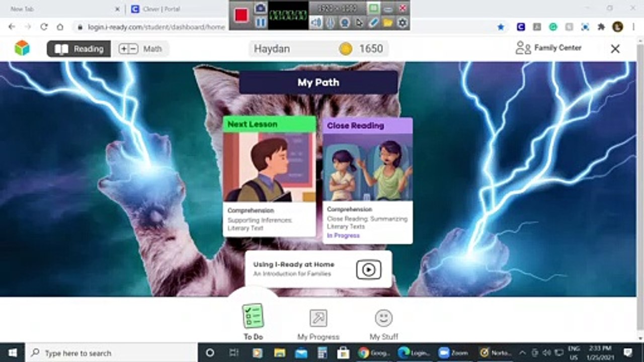Click the My Path banner

(x=318, y=82)
